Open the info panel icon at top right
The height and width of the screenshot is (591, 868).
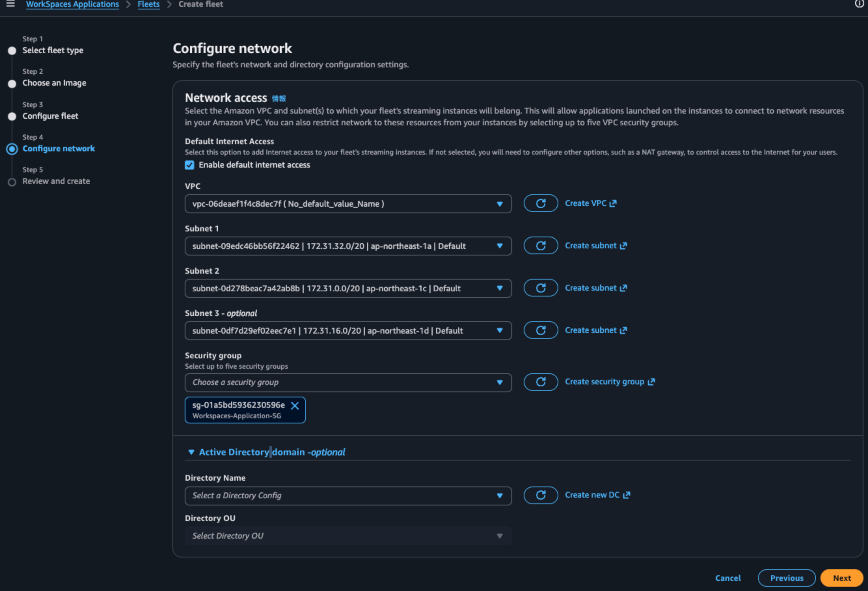coord(859,4)
